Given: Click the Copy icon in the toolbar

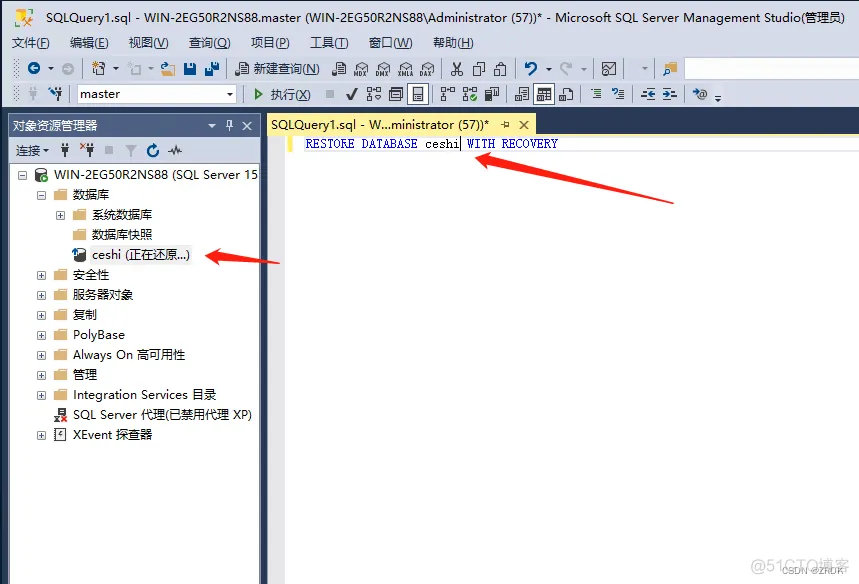Looking at the screenshot, I should [x=479, y=68].
